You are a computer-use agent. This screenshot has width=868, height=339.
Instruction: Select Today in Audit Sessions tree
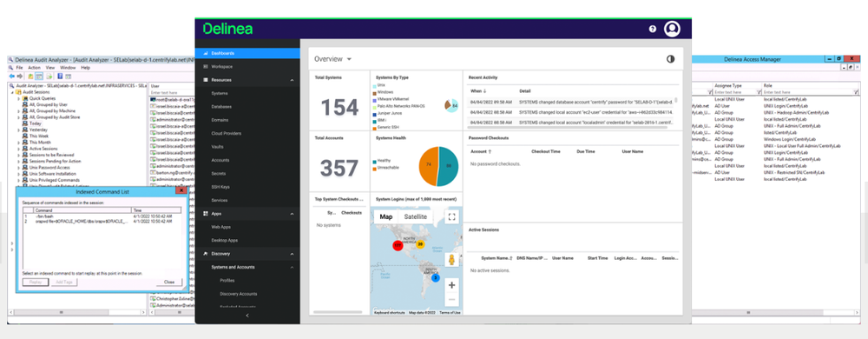tap(35, 123)
